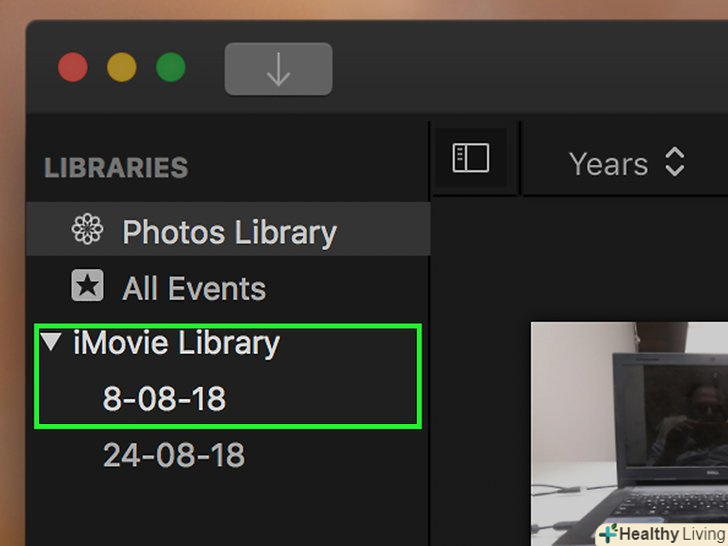The height and width of the screenshot is (546, 728).
Task: Click the divider between sidebar and browser
Action: (430, 330)
